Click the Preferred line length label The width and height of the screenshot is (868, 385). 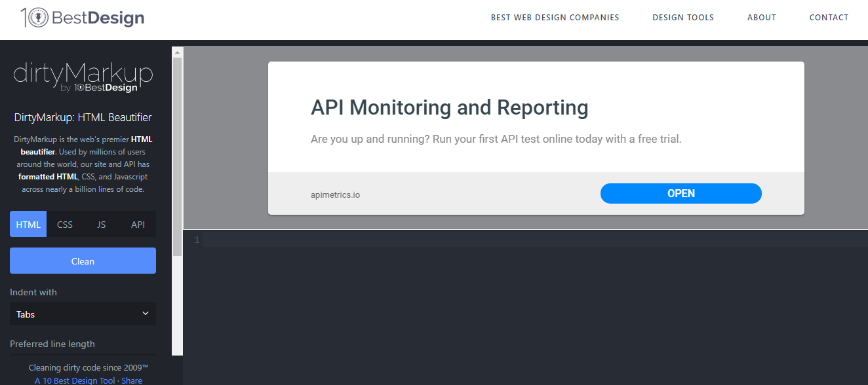click(x=52, y=344)
